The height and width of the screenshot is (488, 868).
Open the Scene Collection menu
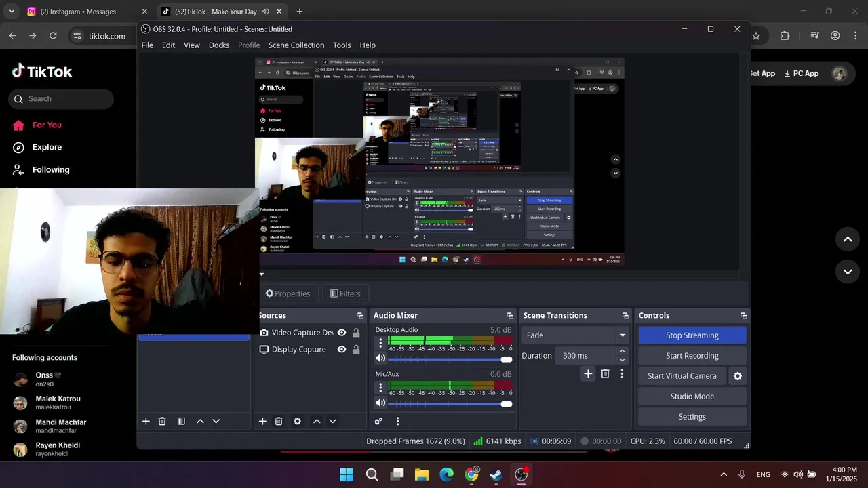(296, 45)
